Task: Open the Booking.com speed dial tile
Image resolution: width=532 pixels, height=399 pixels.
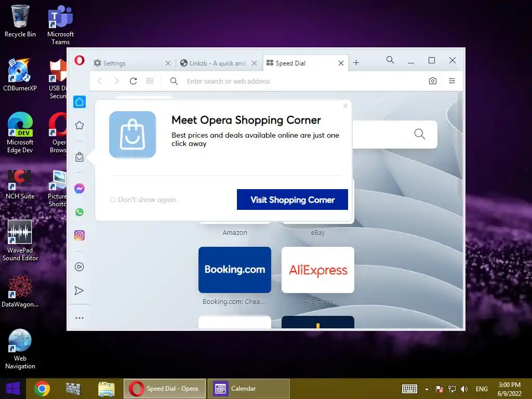Action: coord(235,270)
